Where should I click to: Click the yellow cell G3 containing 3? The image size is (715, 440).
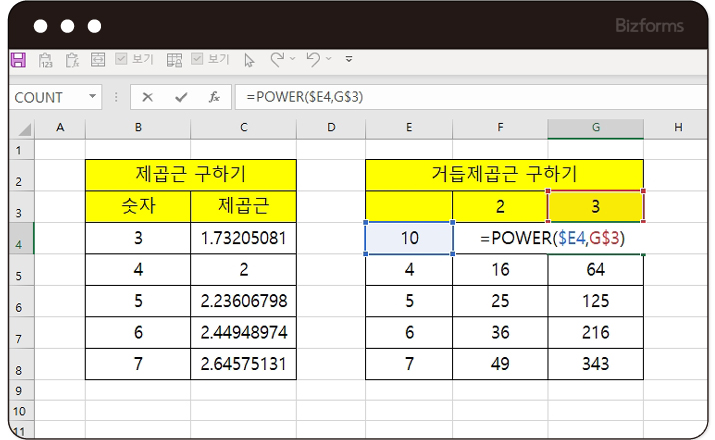coord(596,207)
